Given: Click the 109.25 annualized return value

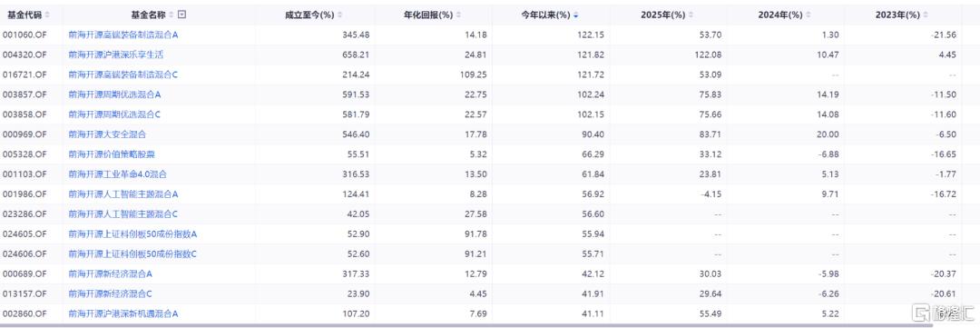Looking at the screenshot, I should [x=474, y=75].
